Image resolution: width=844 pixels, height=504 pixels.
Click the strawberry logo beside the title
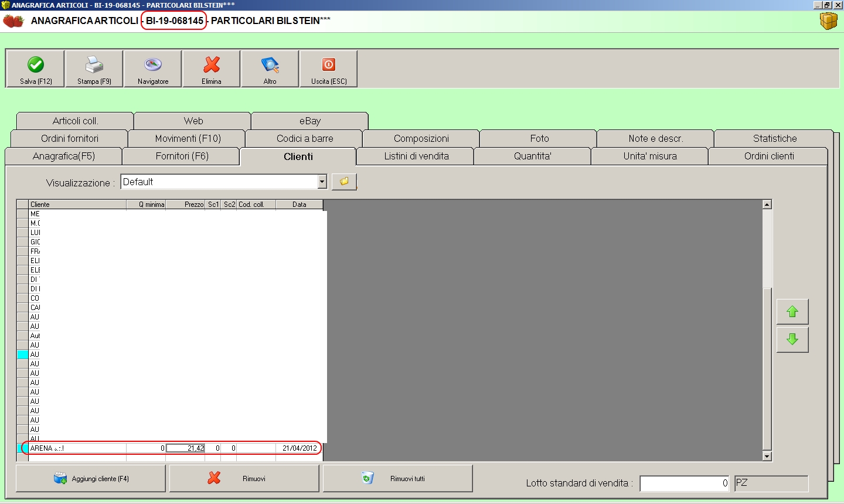[13, 21]
